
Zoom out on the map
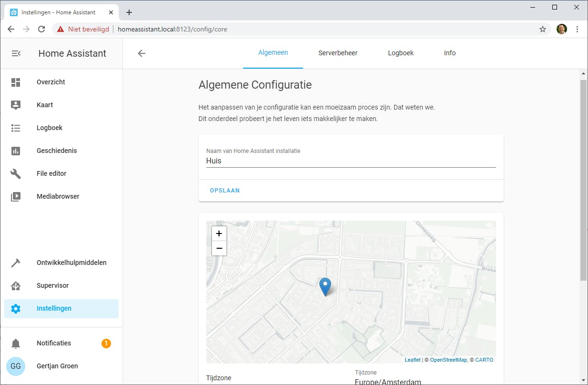219,248
